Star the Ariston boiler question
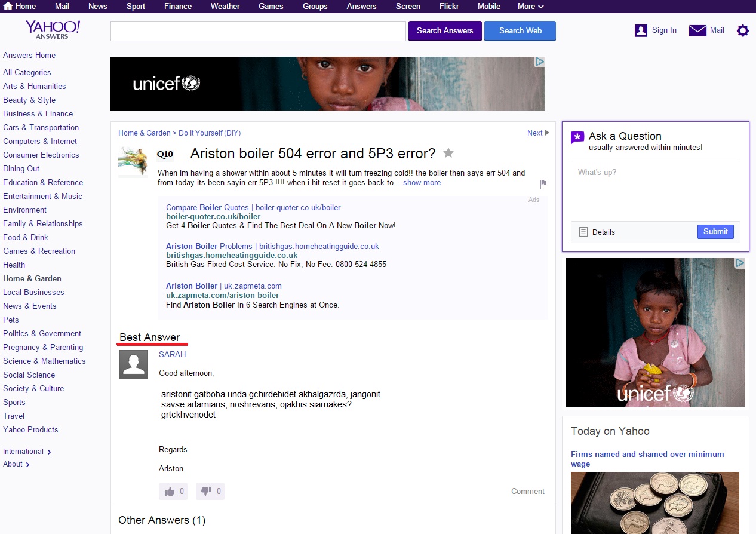The height and width of the screenshot is (534, 756). (448, 153)
